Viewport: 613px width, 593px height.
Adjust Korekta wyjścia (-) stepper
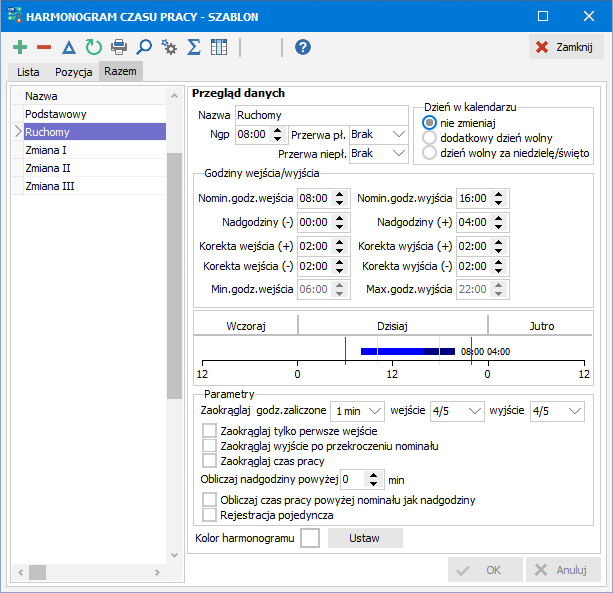click(x=498, y=266)
